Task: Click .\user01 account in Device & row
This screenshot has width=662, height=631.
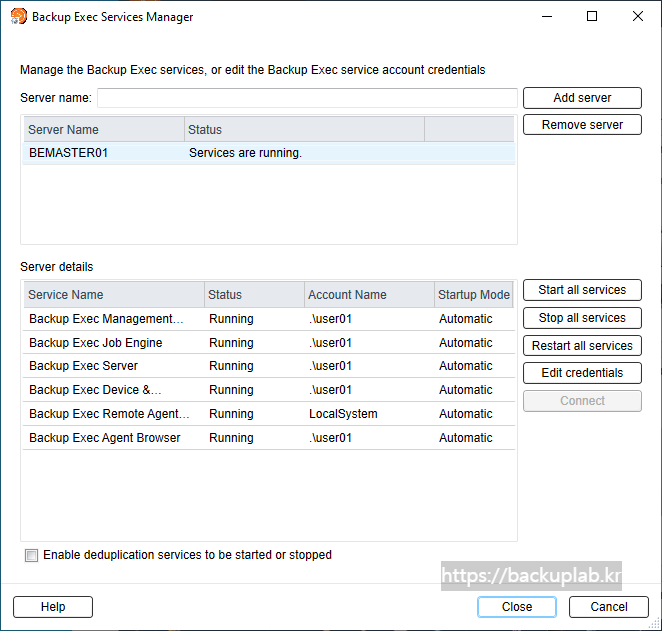Action: pyautogui.click(x=330, y=390)
